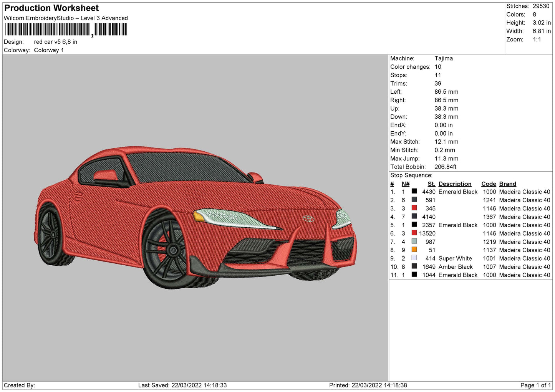Click the pale green swatch in stop 7

[414, 241]
